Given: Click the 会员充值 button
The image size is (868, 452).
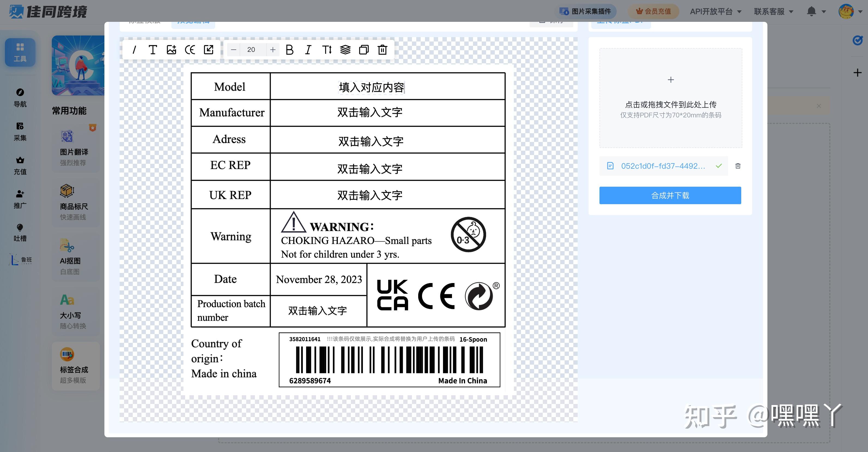Looking at the screenshot, I should tap(653, 11).
